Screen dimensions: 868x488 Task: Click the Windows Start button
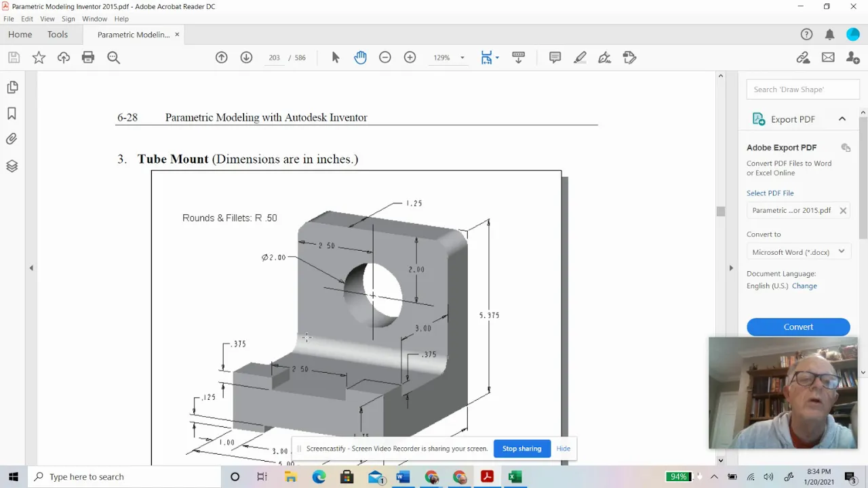click(x=14, y=476)
